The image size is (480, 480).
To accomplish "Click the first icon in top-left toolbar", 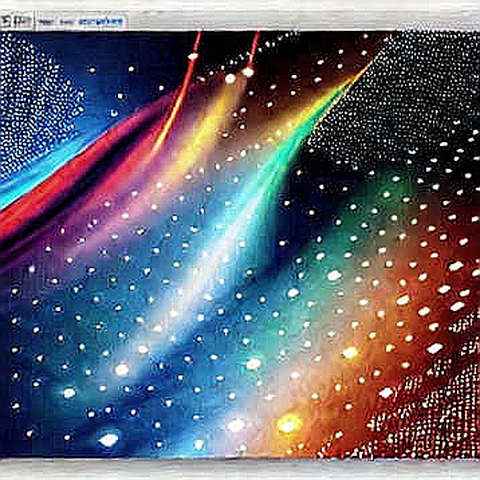I will (x=7, y=22).
